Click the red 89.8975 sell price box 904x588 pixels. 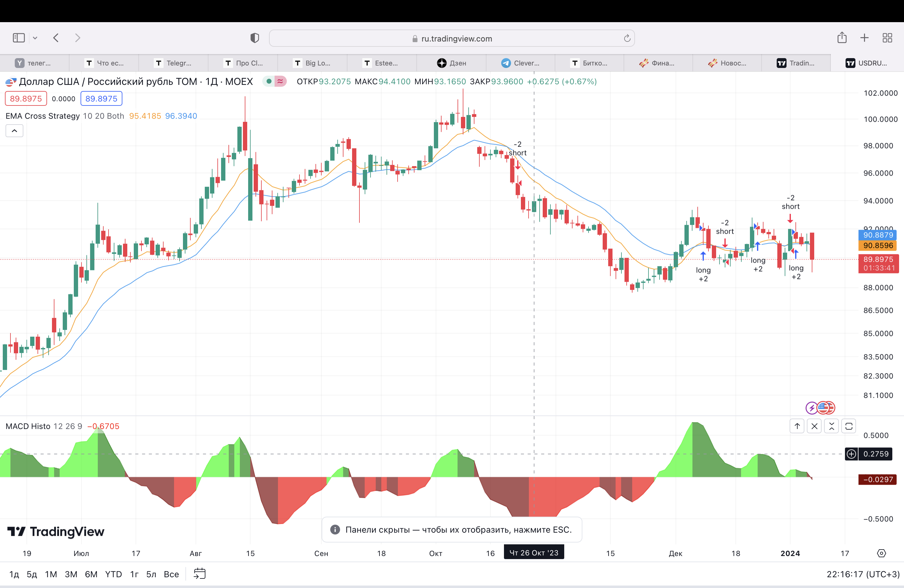click(26, 99)
